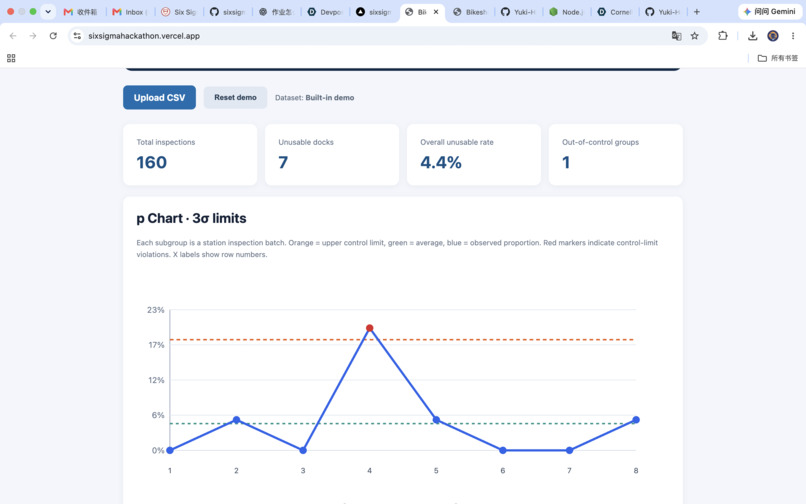Click the 问问 Gemini button
The image size is (806, 504).
coord(770,11)
